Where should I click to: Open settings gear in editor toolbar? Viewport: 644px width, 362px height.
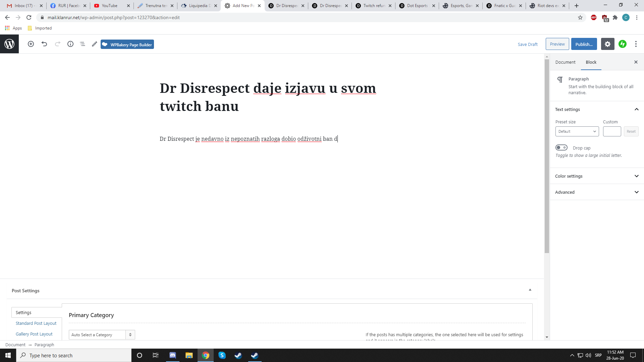[x=607, y=44]
